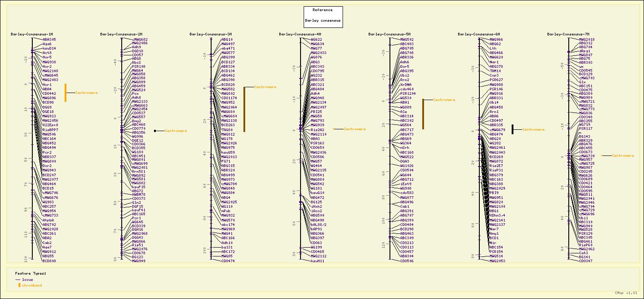Click the MWG2053 locus at bottom of 6H
This screenshot has width=644, height=299.
coord(497,261)
